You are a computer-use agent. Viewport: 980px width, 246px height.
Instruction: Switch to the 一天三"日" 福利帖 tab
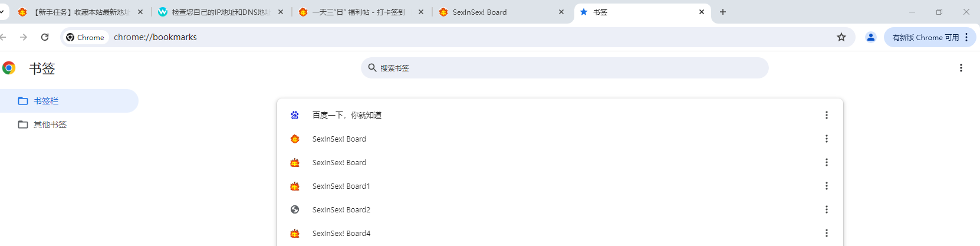(361, 12)
